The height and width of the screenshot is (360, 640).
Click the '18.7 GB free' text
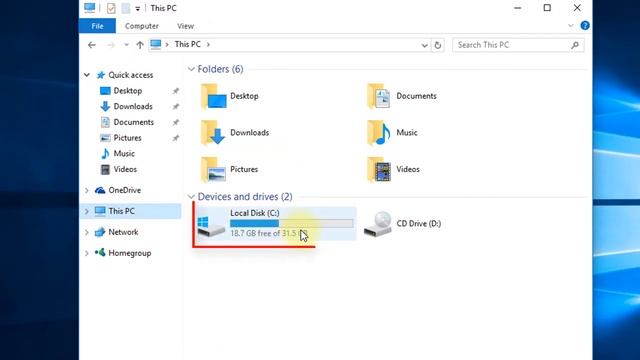250,233
